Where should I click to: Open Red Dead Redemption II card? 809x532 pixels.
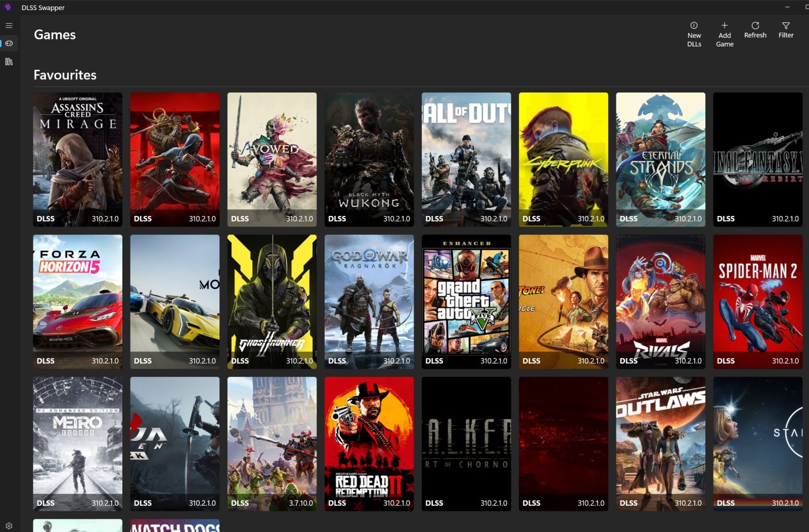[369, 444]
